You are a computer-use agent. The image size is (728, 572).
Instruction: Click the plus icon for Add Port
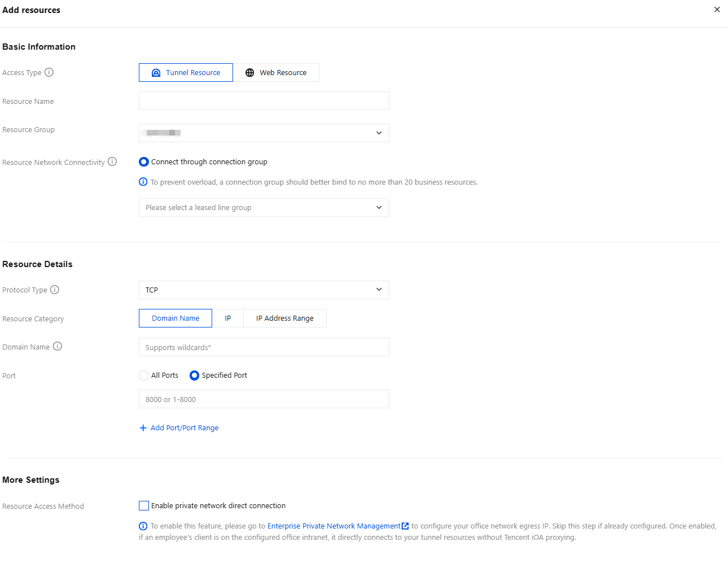pos(143,428)
